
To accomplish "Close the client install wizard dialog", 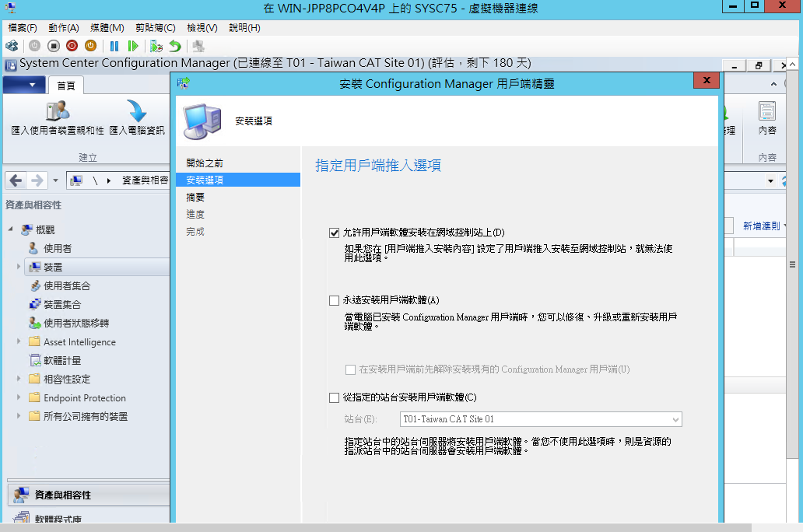I will (707, 80).
